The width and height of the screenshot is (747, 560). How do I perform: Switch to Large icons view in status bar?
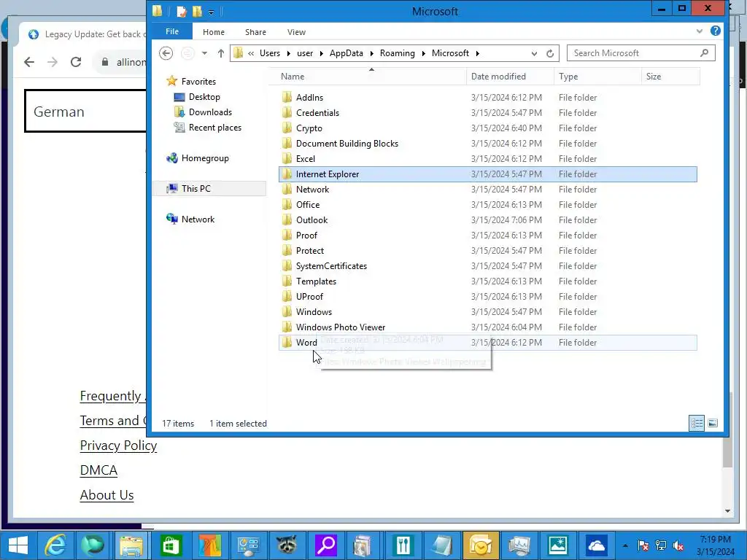(x=712, y=424)
